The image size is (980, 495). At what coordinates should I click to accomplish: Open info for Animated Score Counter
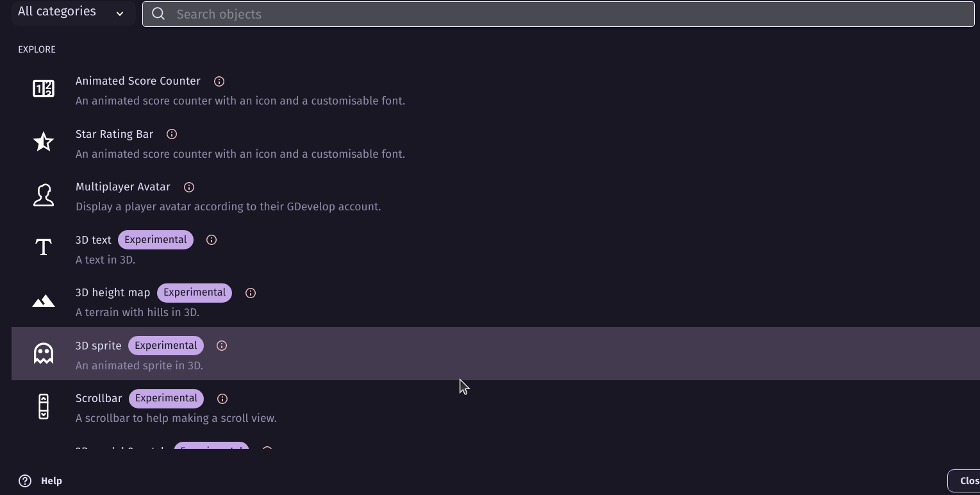(x=219, y=81)
